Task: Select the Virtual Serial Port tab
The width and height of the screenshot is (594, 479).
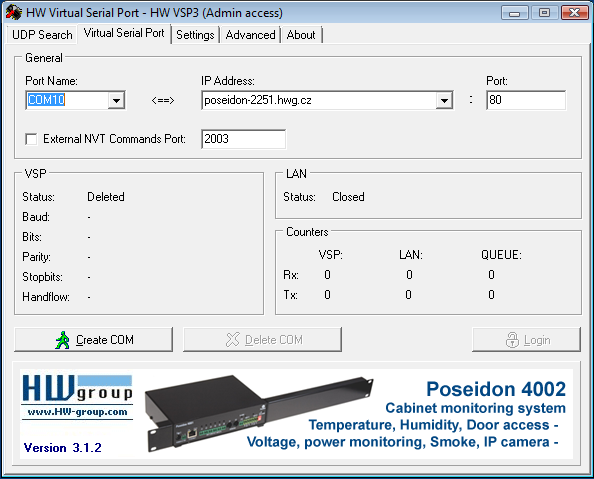Action: tap(124, 33)
